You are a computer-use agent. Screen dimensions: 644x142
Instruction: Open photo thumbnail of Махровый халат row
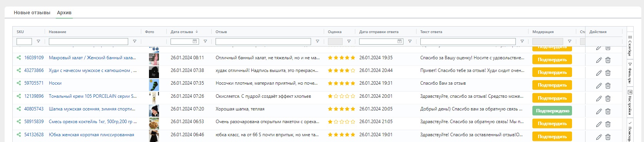tap(154, 59)
